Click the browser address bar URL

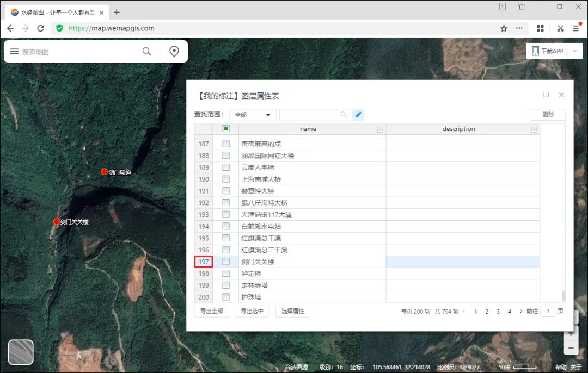[112, 28]
